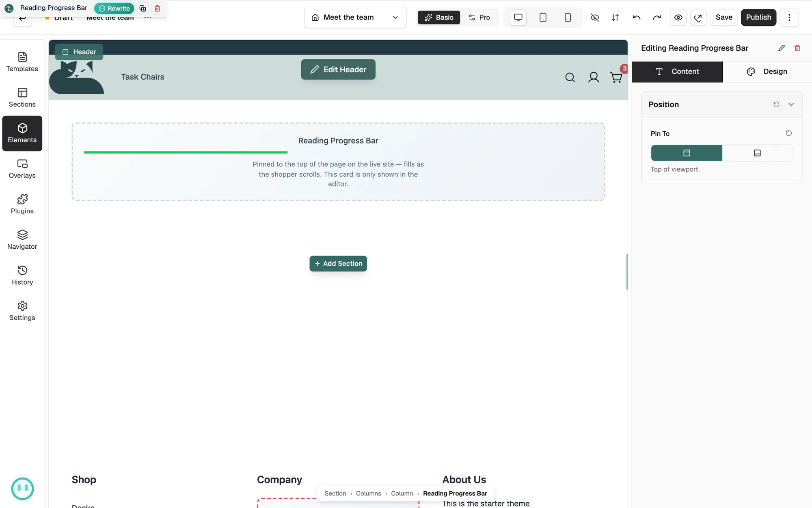Rename element with pencil icon in panel
This screenshot has height=508, width=812.
[x=782, y=48]
